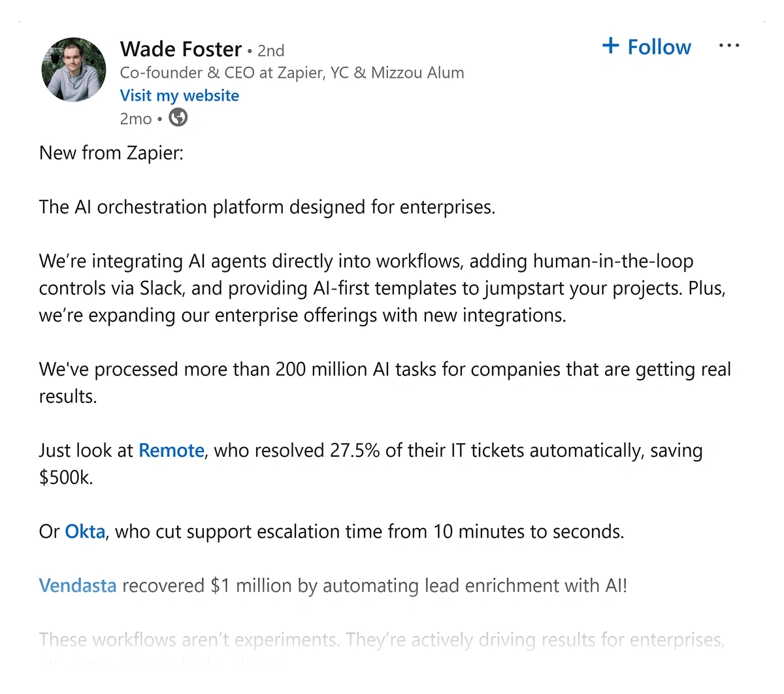Click the 2mo post timestamp

[136, 119]
